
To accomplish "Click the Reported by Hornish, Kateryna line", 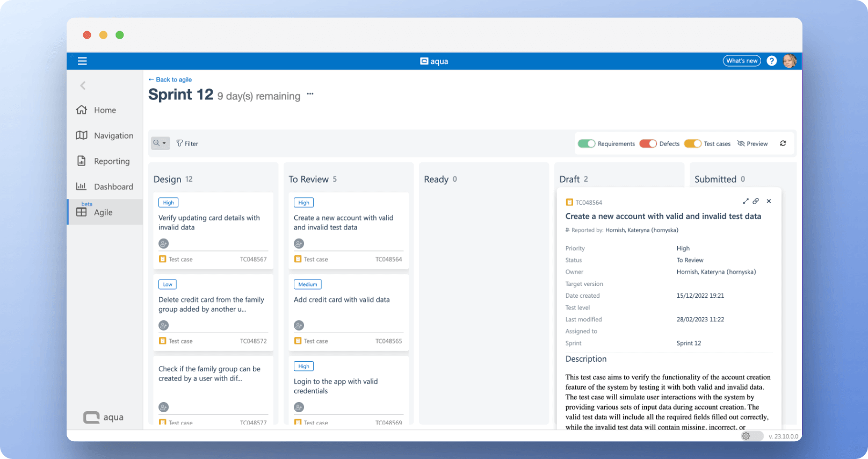I will pyautogui.click(x=622, y=230).
